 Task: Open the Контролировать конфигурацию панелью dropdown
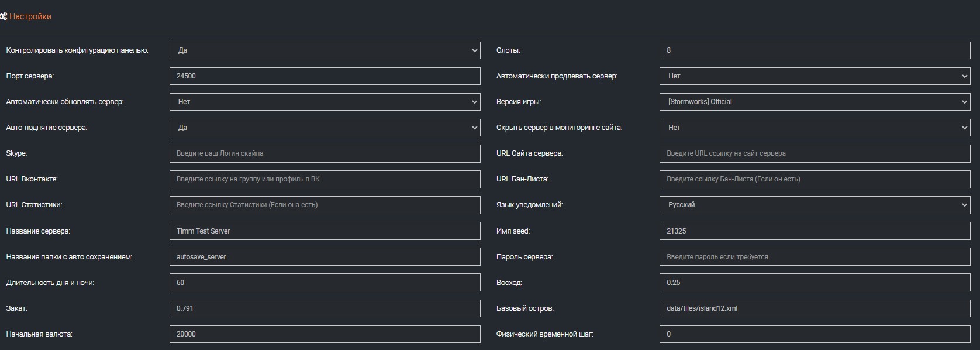tap(325, 50)
